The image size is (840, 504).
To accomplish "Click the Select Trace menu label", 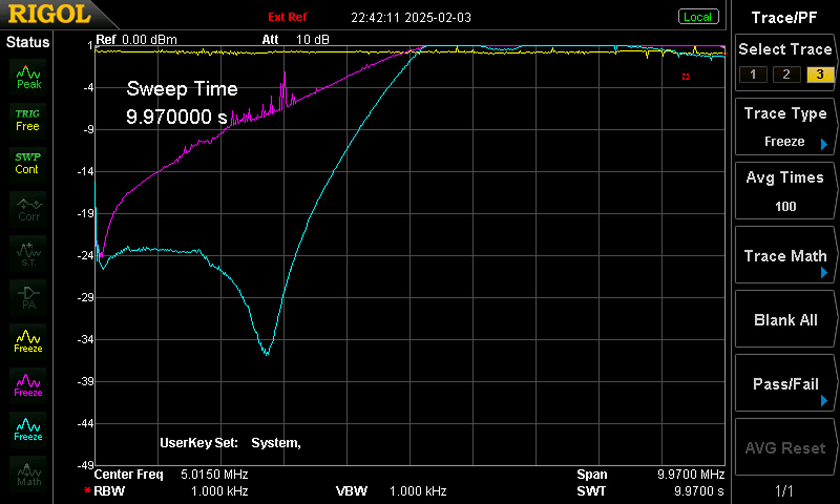I will coord(785,49).
